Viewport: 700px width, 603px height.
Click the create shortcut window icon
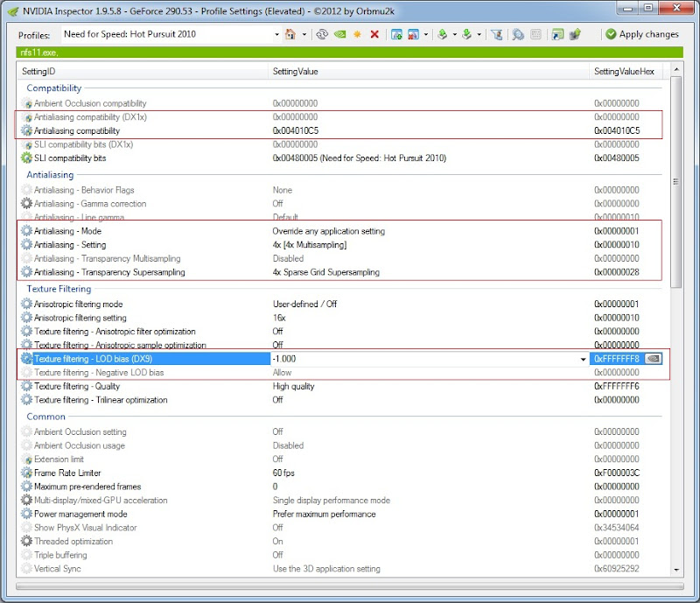point(557,34)
